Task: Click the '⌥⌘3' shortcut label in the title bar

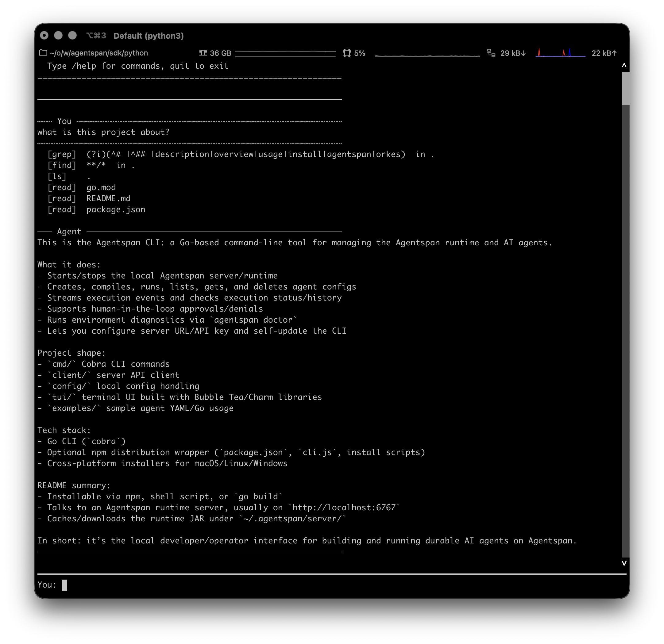Action: point(96,36)
